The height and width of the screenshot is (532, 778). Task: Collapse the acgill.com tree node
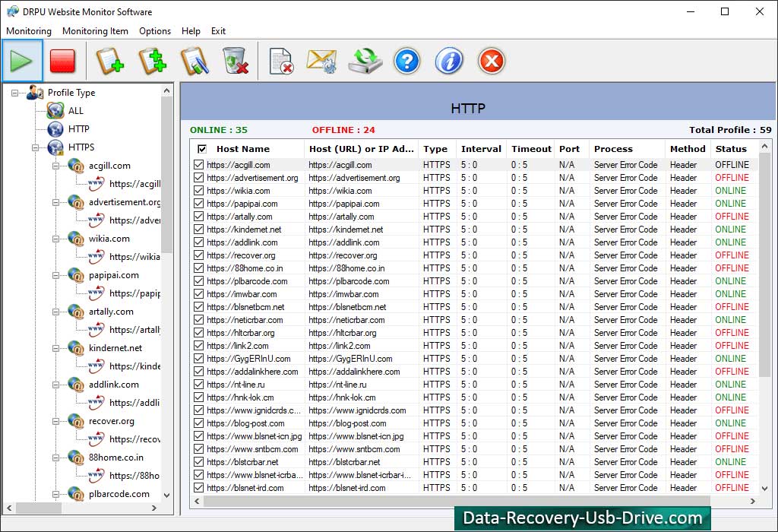coord(56,166)
